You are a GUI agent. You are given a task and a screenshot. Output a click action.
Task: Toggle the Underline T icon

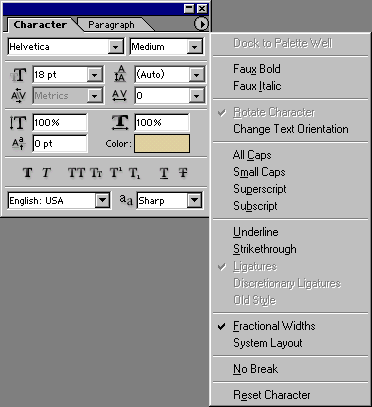pos(164,173)
